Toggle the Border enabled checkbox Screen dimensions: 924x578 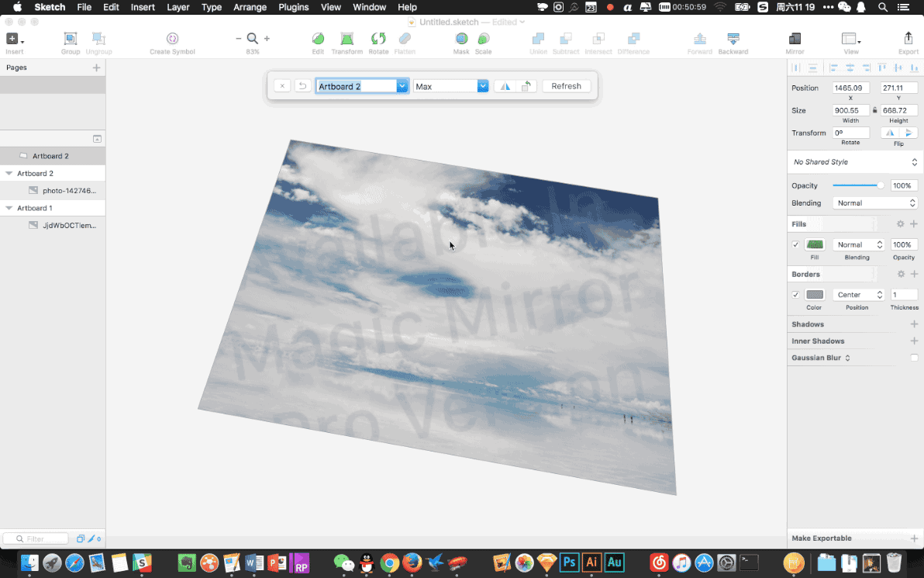[795, 295]
